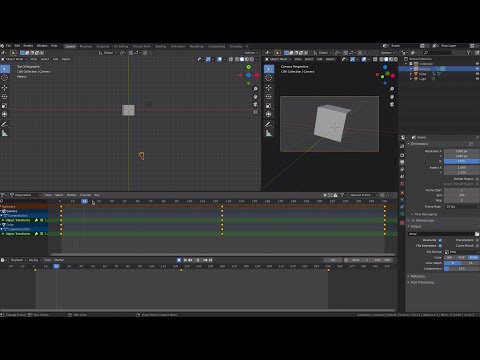Select the Light row in outliner
480x360 pixels.
click(x=438, y=79)
